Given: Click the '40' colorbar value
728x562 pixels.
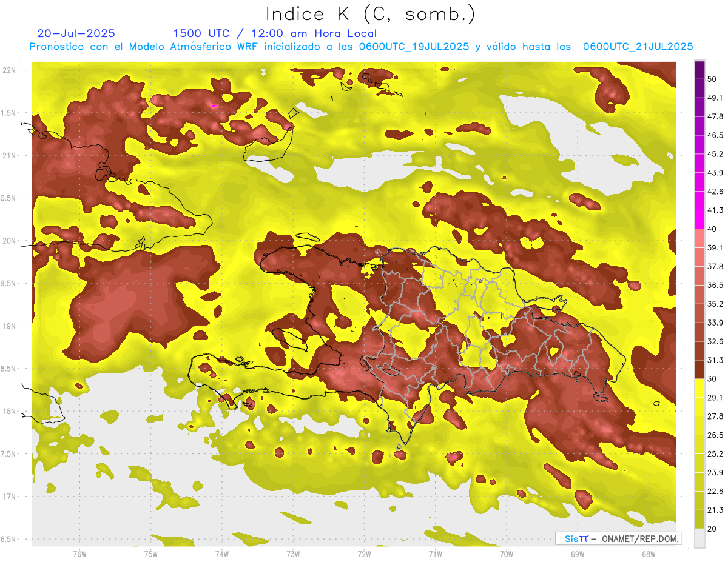Looking at the screenshot, I should click(x=712, y=229).
